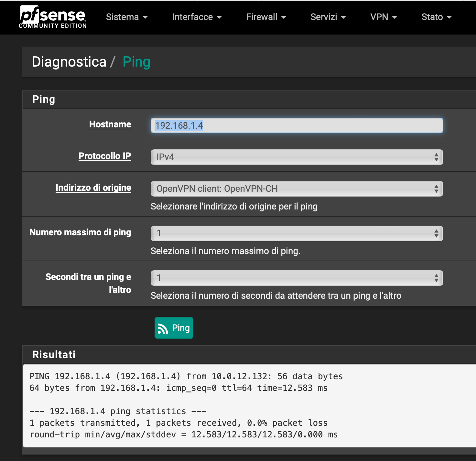Viewport: 476px width, 461px height.
Task: Open the Numero massimo di ping dropdown
Action: pos(297,233)
